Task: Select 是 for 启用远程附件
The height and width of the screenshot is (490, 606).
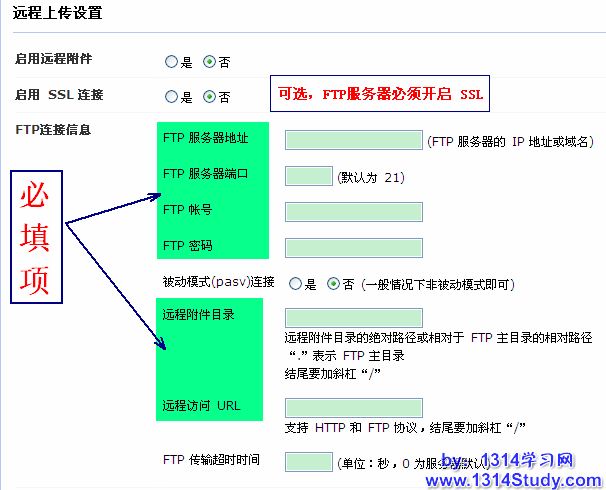Action: 171,62
